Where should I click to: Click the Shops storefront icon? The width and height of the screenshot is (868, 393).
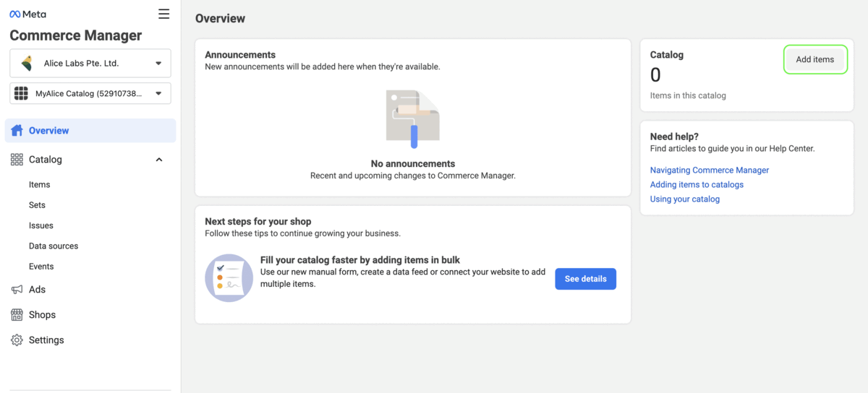(17, 315)
